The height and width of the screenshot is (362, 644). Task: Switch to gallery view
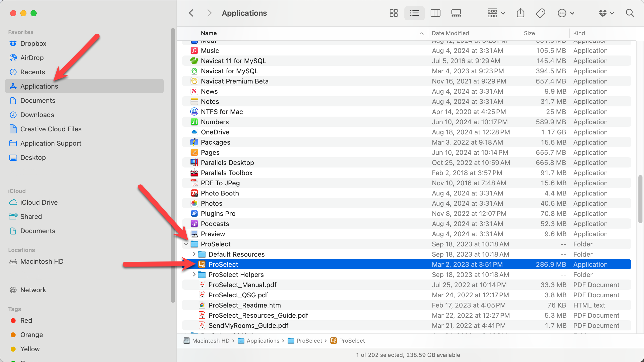pyautogui.click(x=456, y=13)
